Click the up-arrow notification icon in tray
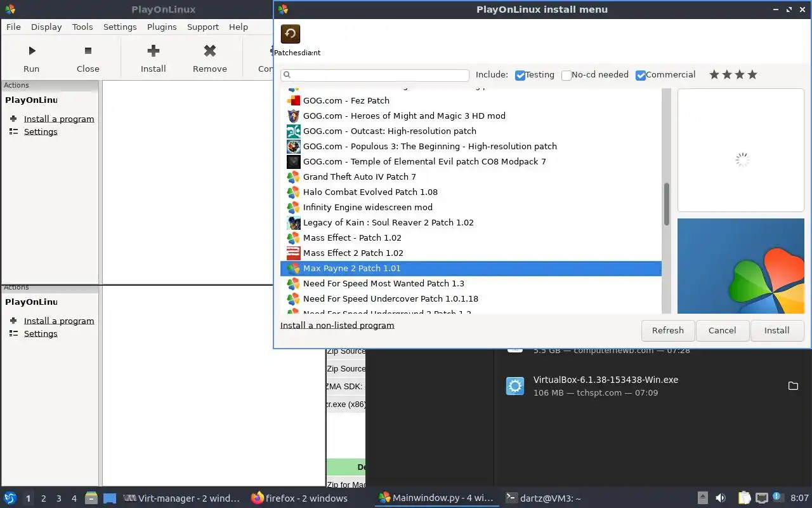812x508 pixels. point(702,498)
